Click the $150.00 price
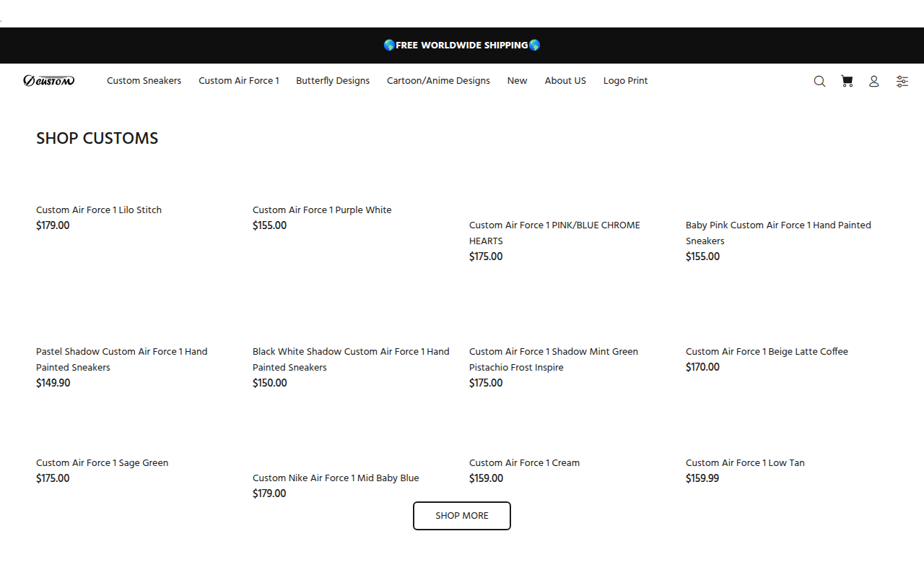 pos(270,383)
